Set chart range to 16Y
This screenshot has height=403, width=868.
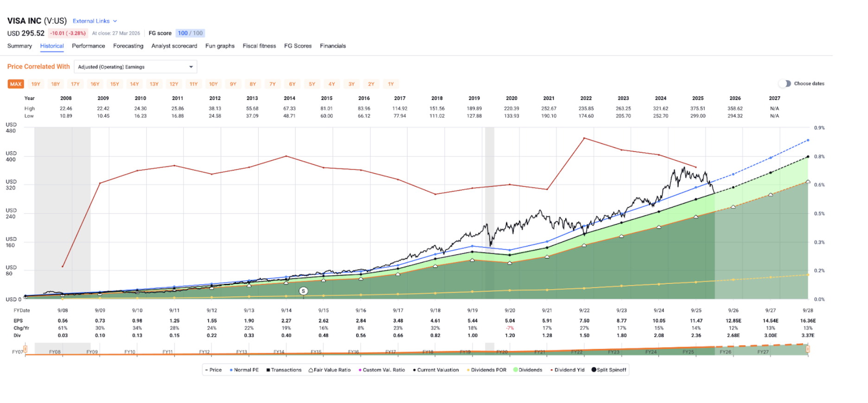[x=95, y=84]
